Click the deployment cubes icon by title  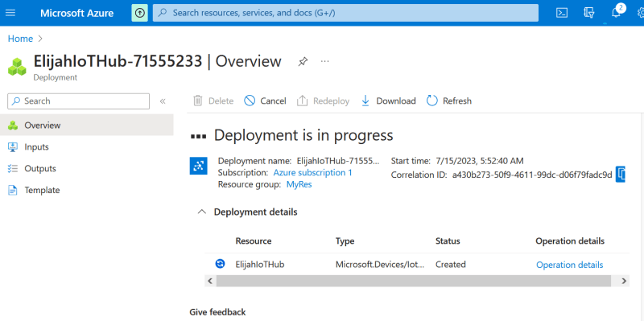17,67
